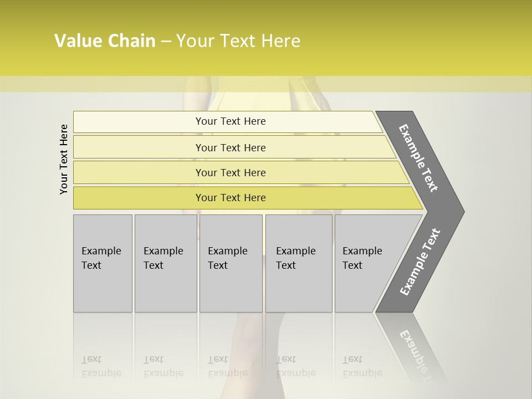Viewport: 532px width, 399px height.
Task: Click the middle gray "Example Text" box
Action: [x=230, y=263]
